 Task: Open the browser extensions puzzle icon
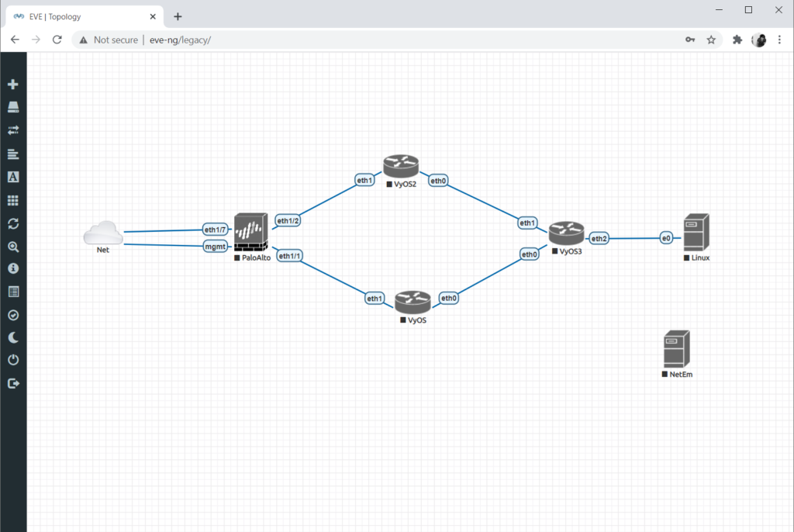(x=737, y=40)
